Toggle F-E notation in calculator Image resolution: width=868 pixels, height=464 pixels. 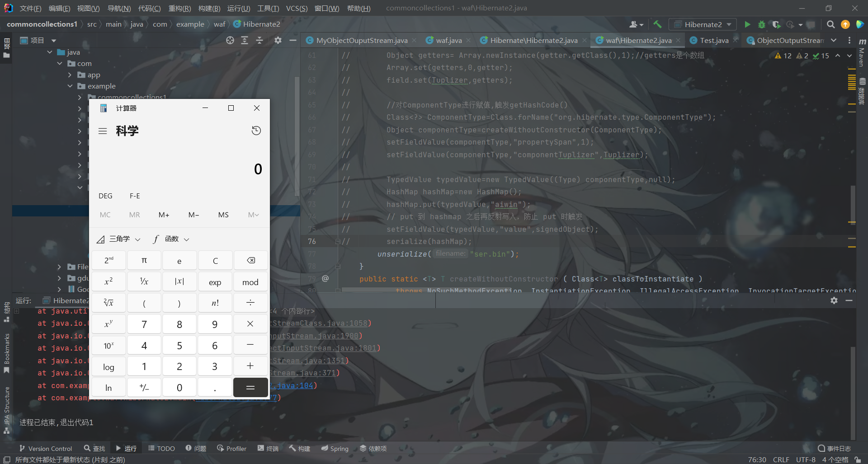click(135, 196)
